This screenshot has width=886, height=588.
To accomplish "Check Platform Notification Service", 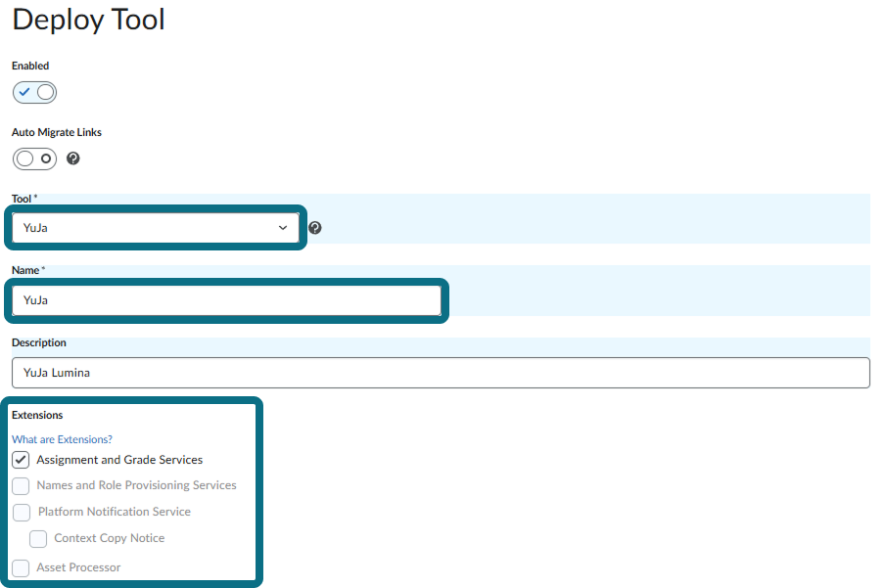I will coord(22,513).
